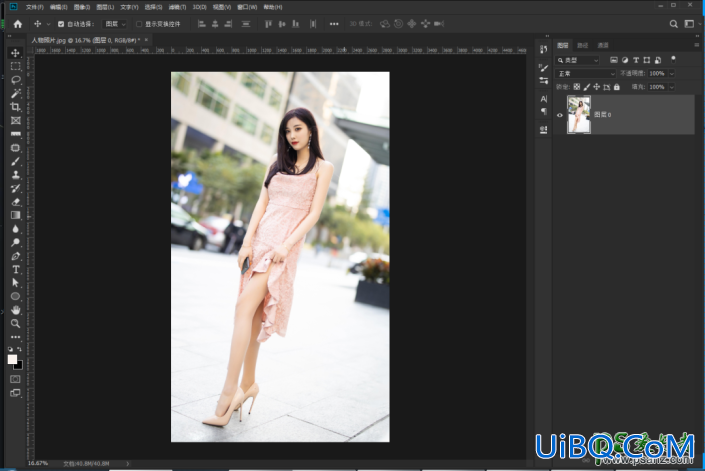Select the Eraser tool
The image size is (705, 471).
[15, 202]
